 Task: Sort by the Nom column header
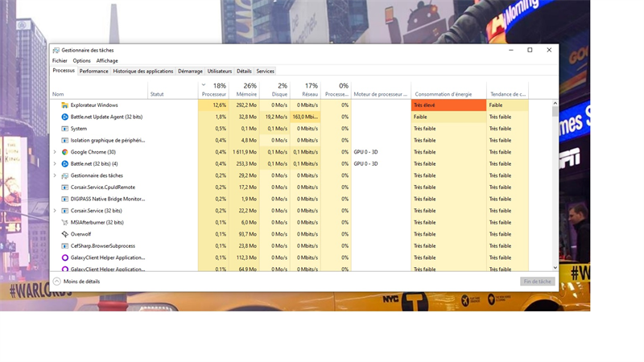click(99, 90)
